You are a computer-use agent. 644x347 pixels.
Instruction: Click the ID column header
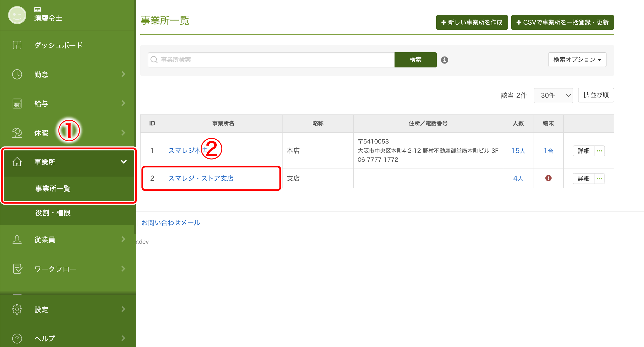coord(152,123)
